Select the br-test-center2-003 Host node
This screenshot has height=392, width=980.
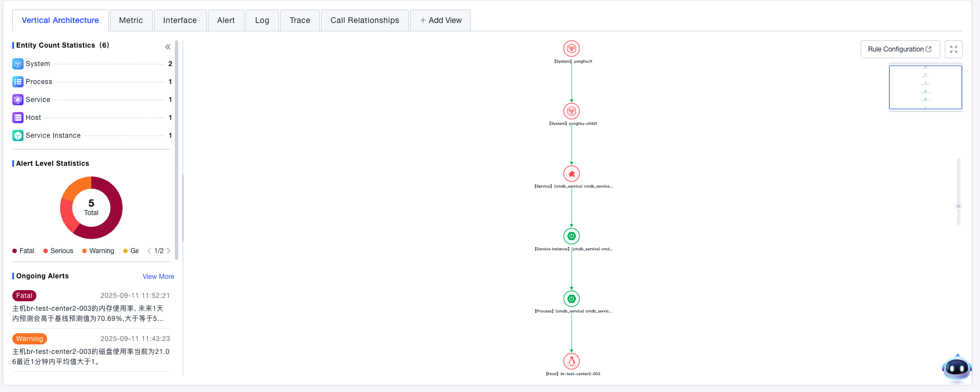(572, 361)
